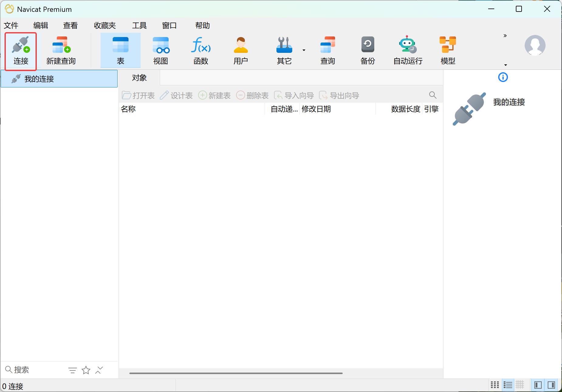This screenshot has width=562, height=392.
Task: Open the 编辑 menu
Action: 41,26
